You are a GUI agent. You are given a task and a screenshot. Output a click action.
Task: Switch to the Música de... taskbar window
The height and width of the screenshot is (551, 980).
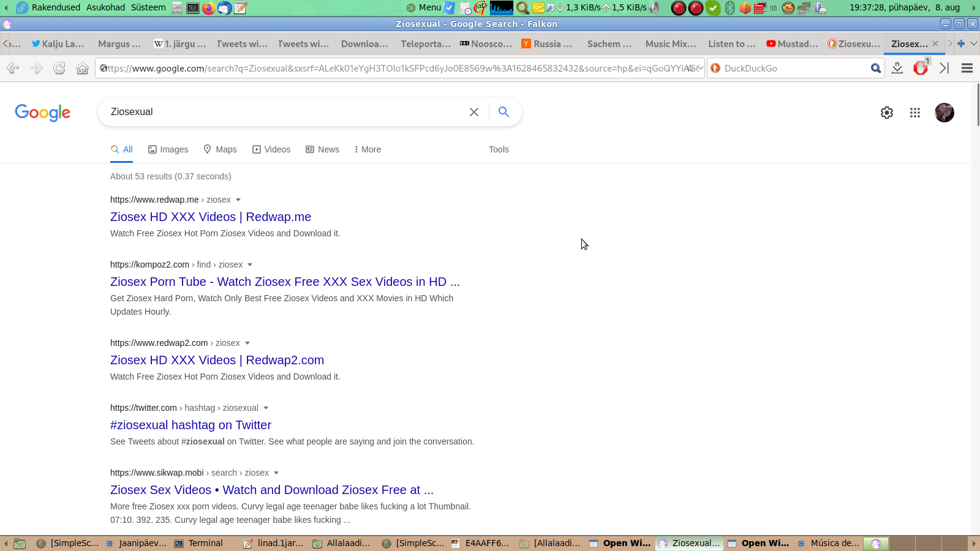tap(829, 544)
